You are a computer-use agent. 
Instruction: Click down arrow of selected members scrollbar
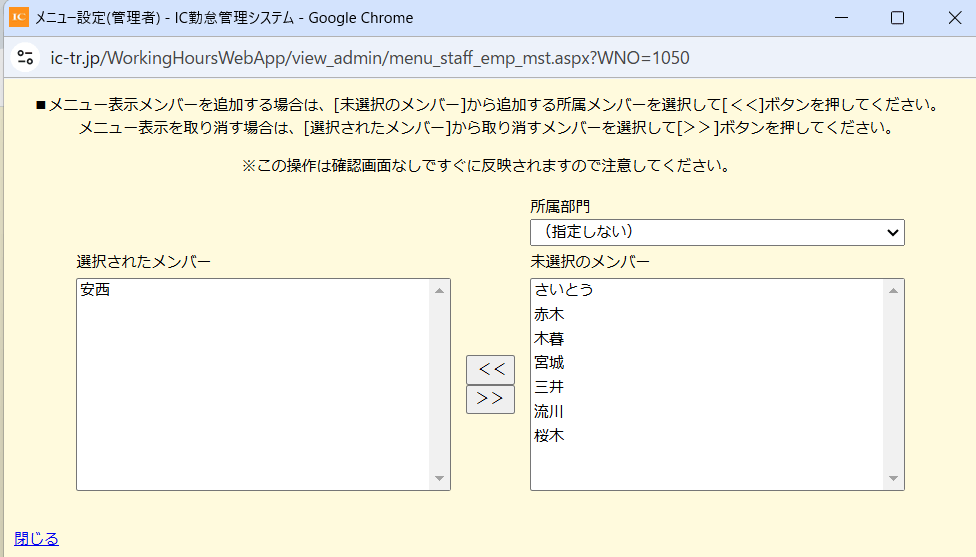pyautogui.click(x=439, y=478)
